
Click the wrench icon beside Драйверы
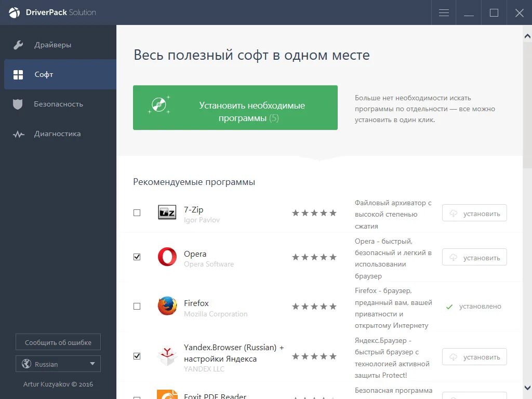18,45
